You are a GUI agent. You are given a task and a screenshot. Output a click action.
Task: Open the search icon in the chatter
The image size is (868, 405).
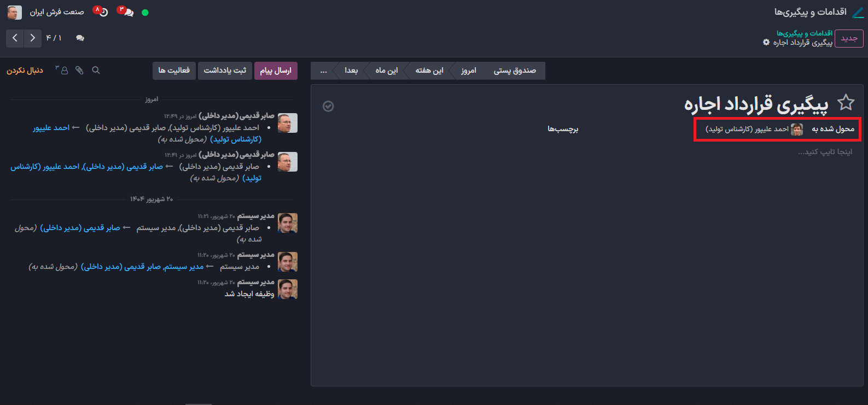pyautogui.click(x=96, y=71)
